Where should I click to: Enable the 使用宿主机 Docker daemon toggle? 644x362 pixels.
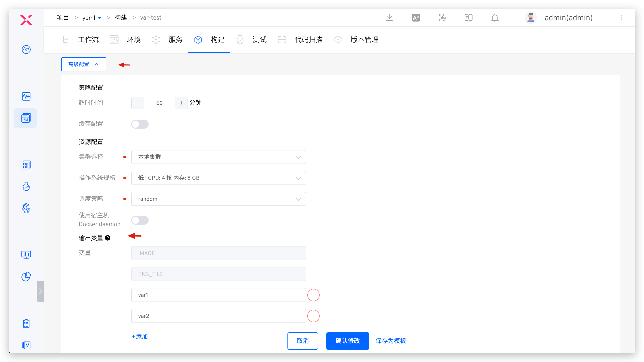(x=140, y=220)
